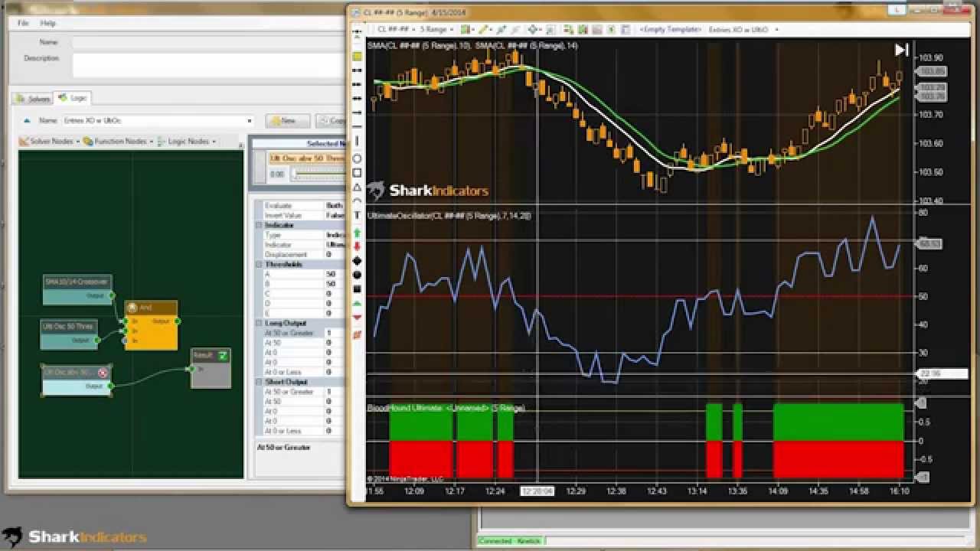The image size is (980, 551).
Task: Select the text tool marked T
Action: coord(357,216)
